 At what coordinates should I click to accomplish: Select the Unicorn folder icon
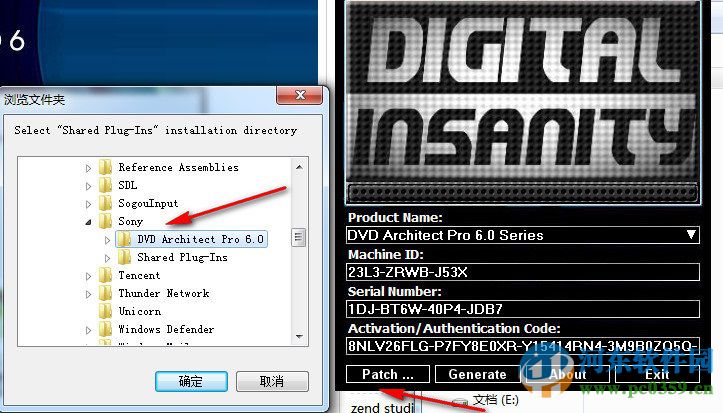click(106, 311)
